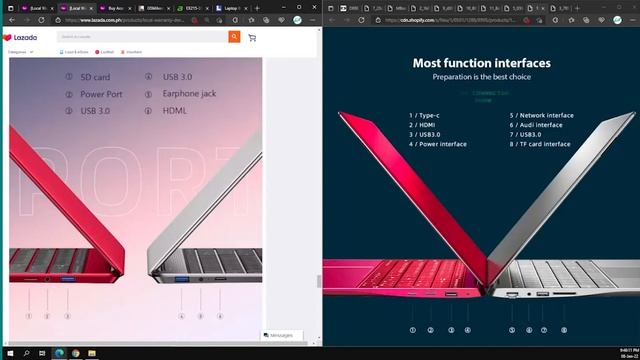Image resolution: width=640 pixels, height=360 pixels.
Task: Open the Windows Start menu
Action: [x=11, y=353]
